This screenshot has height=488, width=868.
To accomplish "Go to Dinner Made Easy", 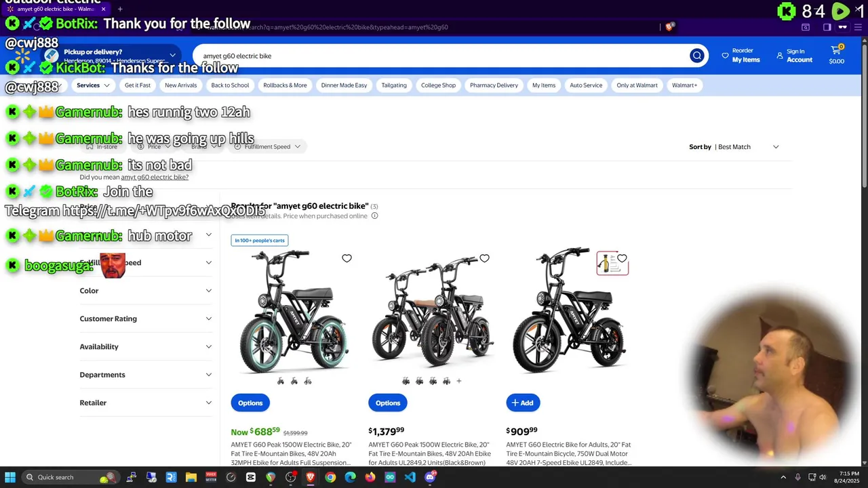I will [344, 85].
